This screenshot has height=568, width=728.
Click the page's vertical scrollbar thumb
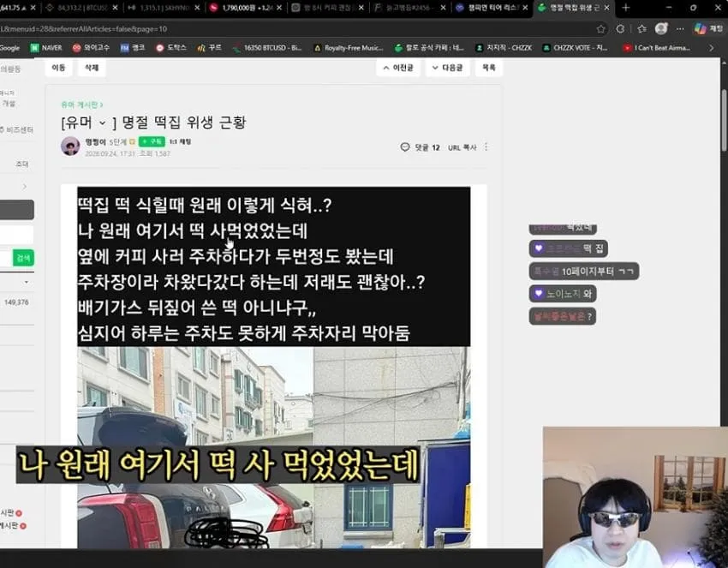724,119
